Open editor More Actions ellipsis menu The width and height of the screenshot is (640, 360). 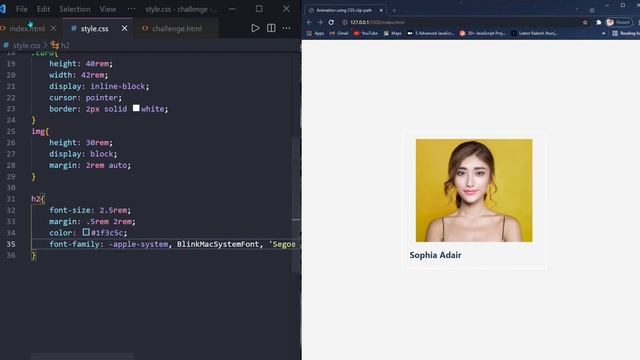pyautogui.click(x=287, y=28)
